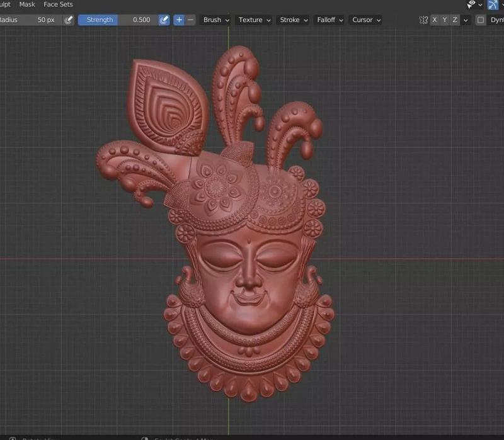The image size is (504, 440).
Task: Toggle pressure sensitivity for brush Strength
Action: pos(164,20)
